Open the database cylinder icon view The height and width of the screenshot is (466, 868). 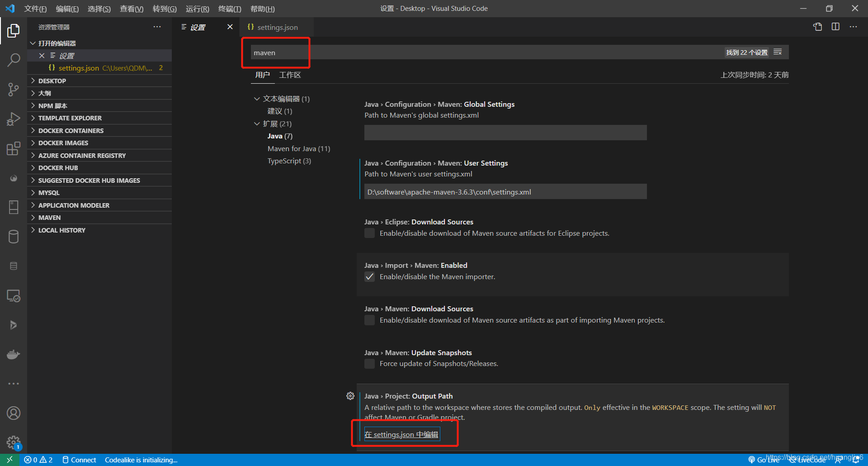[14, 237]
